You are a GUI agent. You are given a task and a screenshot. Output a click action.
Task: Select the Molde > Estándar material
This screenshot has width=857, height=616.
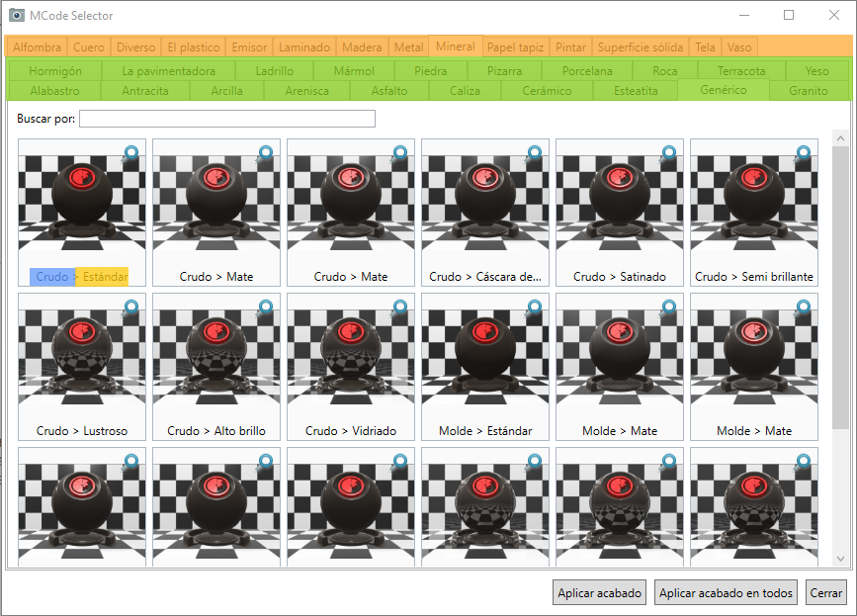[485, 367]
